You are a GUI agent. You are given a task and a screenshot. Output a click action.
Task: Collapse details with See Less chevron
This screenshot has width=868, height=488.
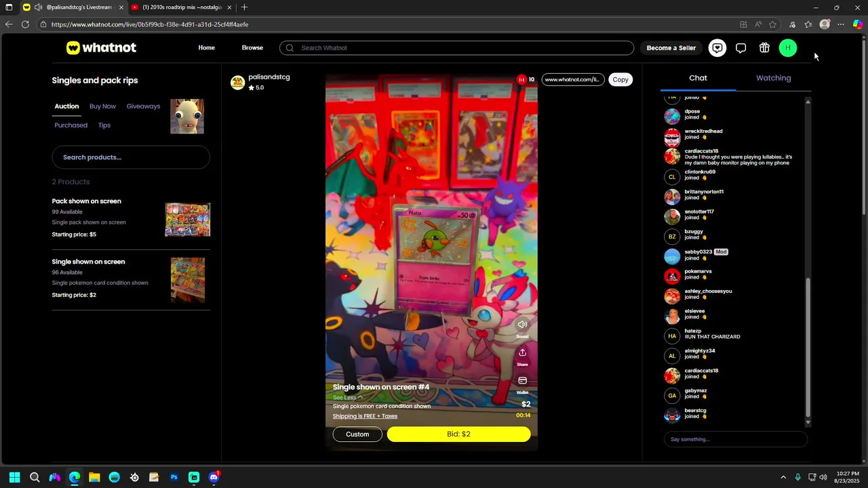(360, 397)
